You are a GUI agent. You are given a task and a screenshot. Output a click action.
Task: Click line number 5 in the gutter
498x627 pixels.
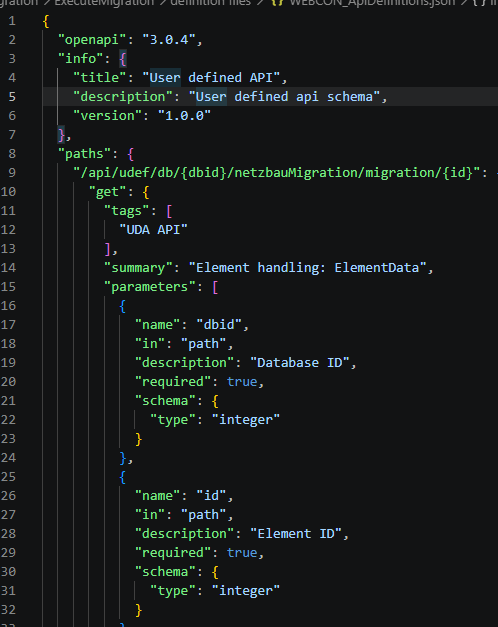[12, 97]
